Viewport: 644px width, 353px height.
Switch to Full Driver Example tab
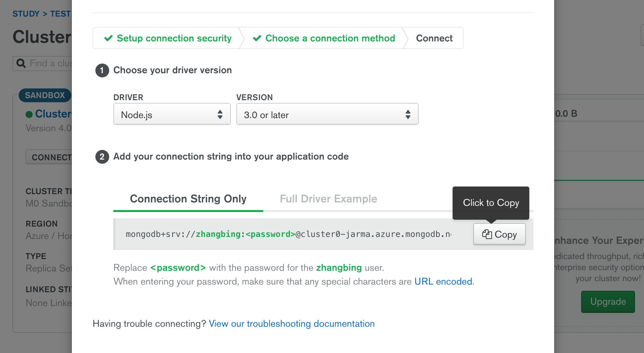click(328, 199)
